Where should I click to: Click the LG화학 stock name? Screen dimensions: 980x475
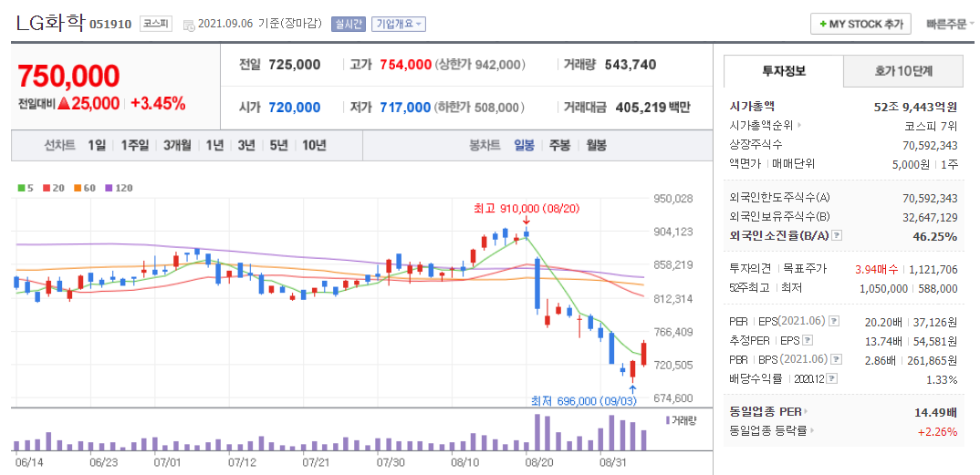click(50, 23)
